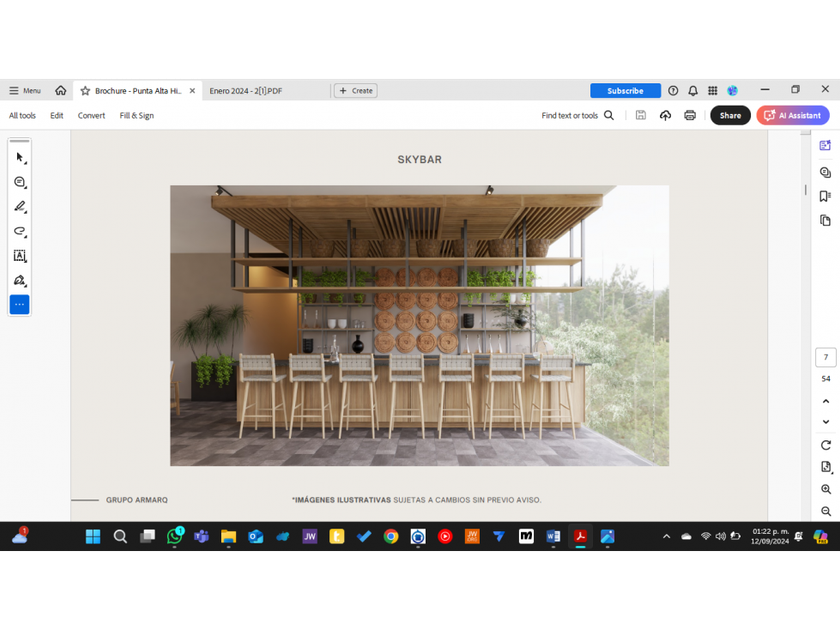Click the current page number field
The height and width of the screenshot is (630, 840).
825,358
